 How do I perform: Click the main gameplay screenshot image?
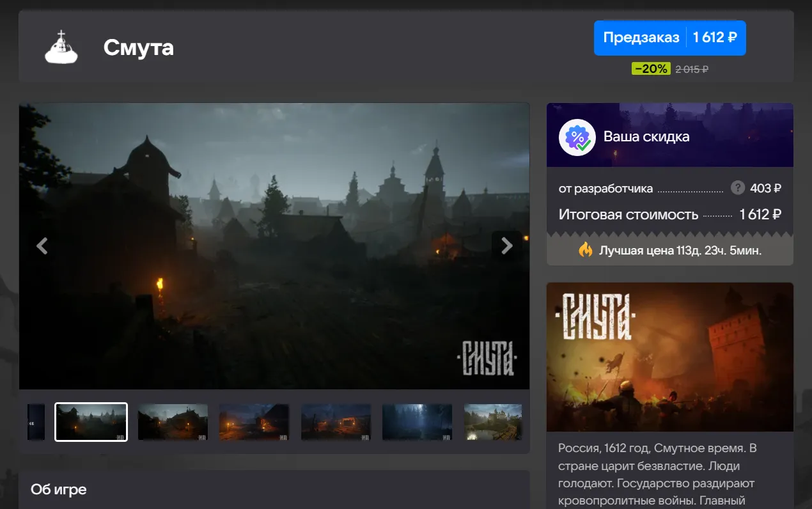(x=274, y=246)
